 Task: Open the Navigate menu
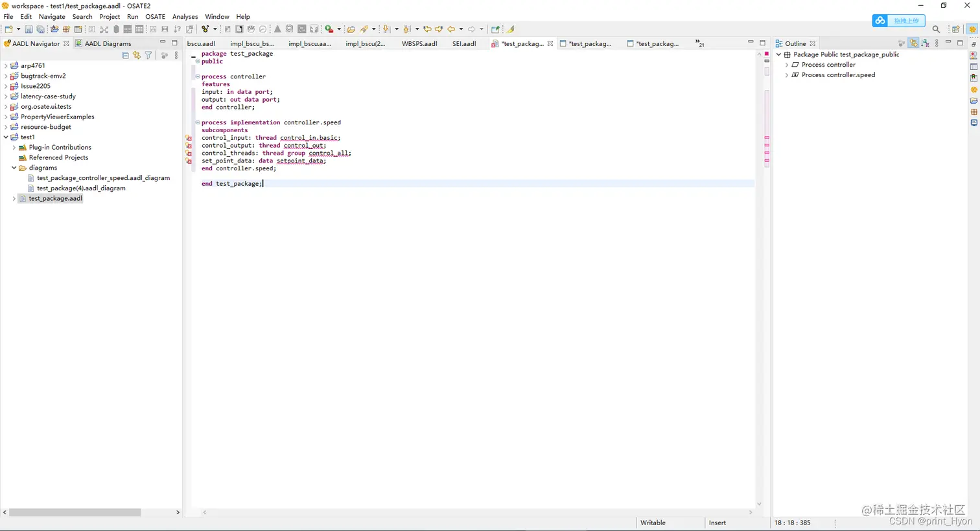coord(52,17)
